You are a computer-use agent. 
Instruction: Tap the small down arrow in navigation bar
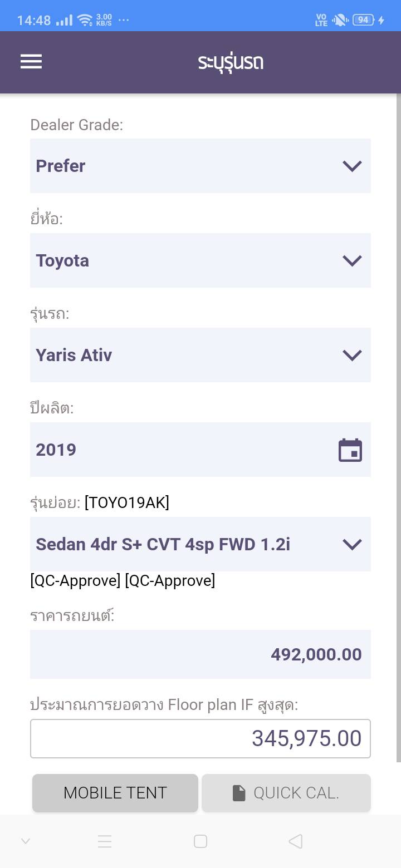point(26,841)
